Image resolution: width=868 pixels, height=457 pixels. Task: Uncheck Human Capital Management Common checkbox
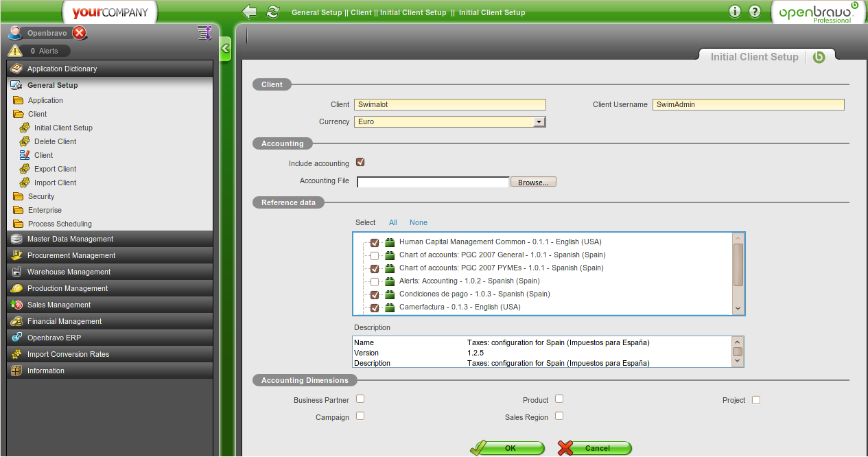click(x=375, y=242)
